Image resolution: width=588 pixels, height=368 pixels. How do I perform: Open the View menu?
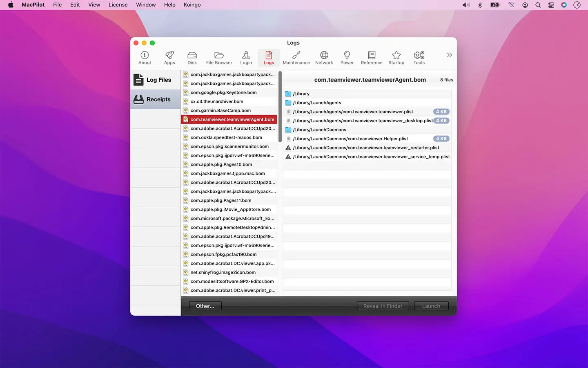point(94,5)
